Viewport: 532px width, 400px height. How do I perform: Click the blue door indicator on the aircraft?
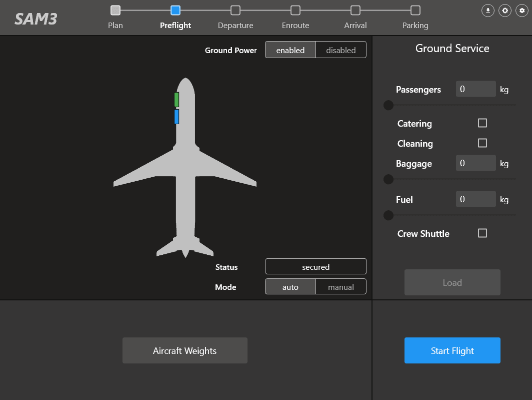click(x=176, y=116)
